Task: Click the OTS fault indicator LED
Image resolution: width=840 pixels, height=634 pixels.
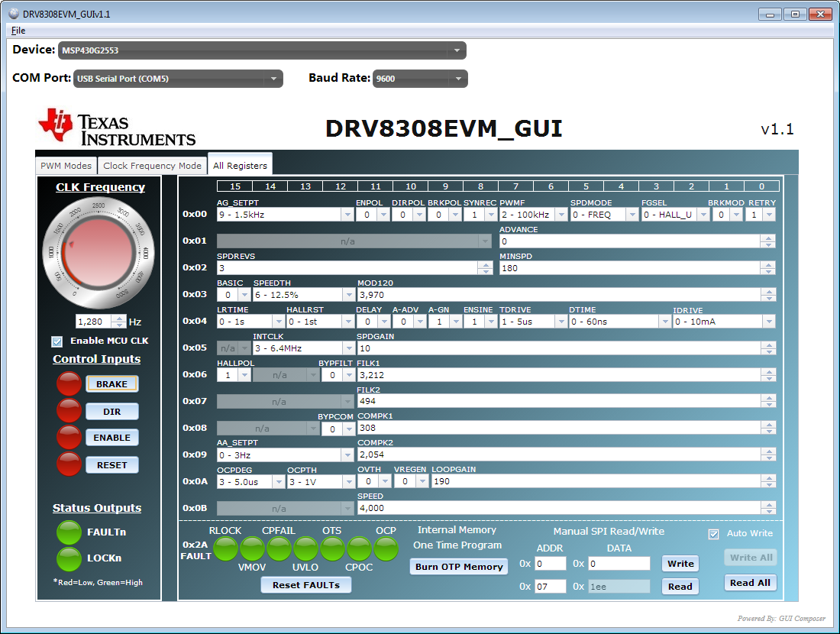Action: click(333, 548)
